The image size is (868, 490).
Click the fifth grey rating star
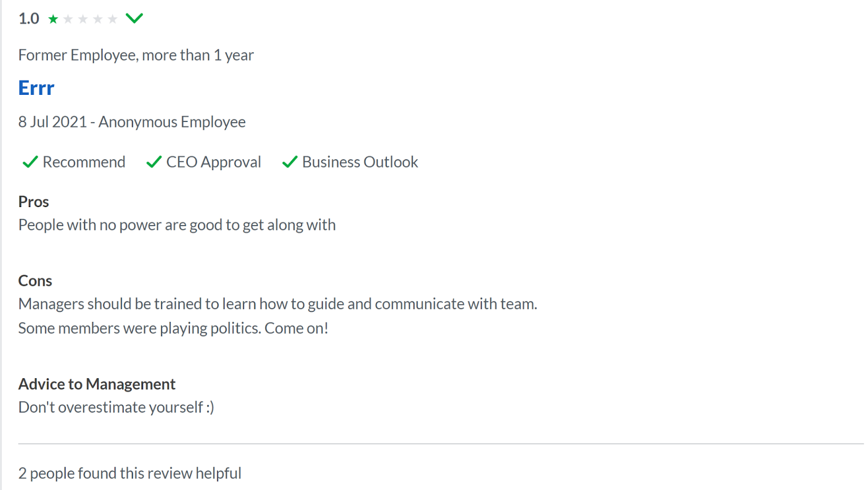[x=112, y=20]
